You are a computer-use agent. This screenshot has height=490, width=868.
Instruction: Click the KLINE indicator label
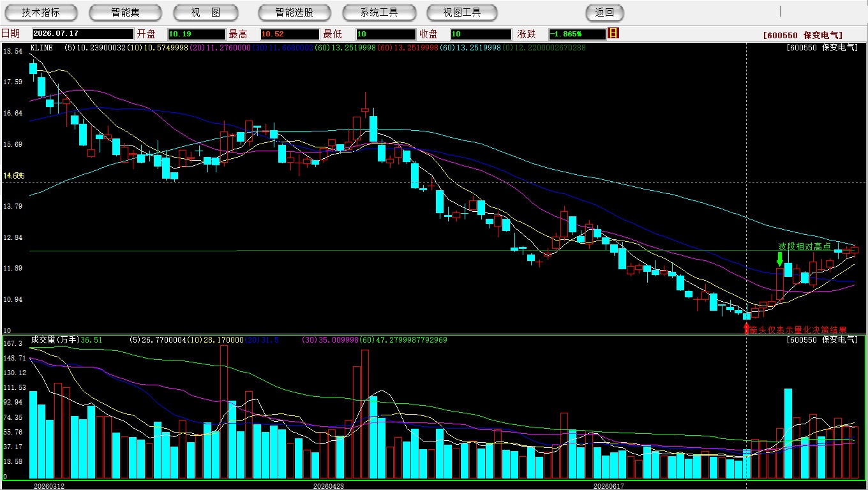42,47
